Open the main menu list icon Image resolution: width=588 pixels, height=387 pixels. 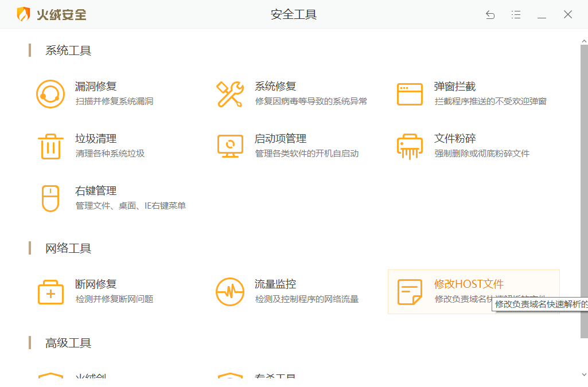coord(516,15)
